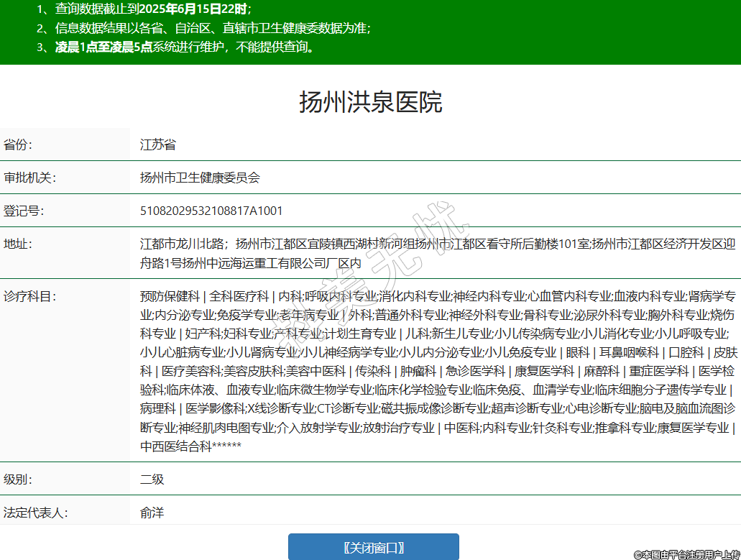
Task: Select the 级别 field label
Action: [19, 479]
